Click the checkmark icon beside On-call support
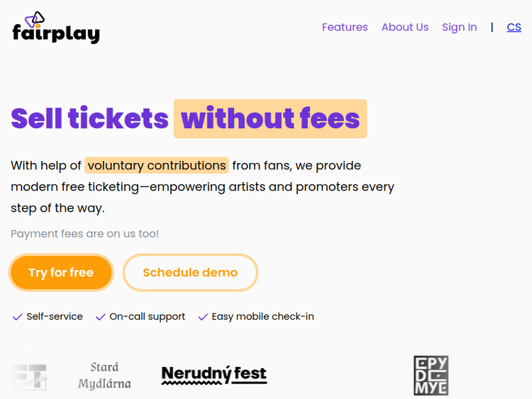 click(x=101, y=317)
